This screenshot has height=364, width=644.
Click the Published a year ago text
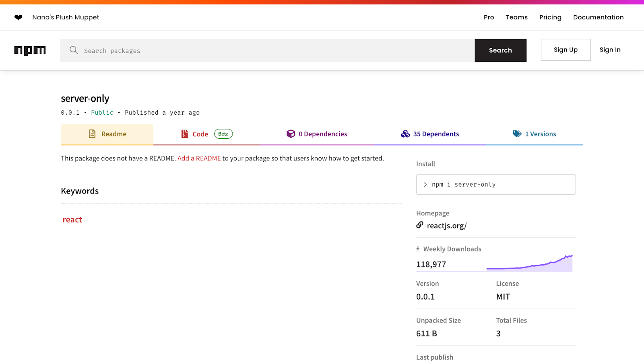pyautogui.click(x=162, y=113)
